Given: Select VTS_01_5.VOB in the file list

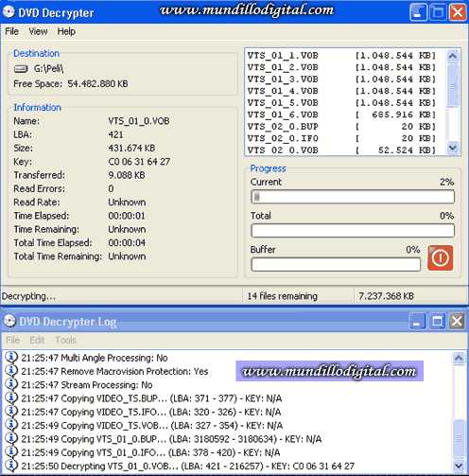Looking at the screenshot, I should pyautogui.click(x=341, y=103).
